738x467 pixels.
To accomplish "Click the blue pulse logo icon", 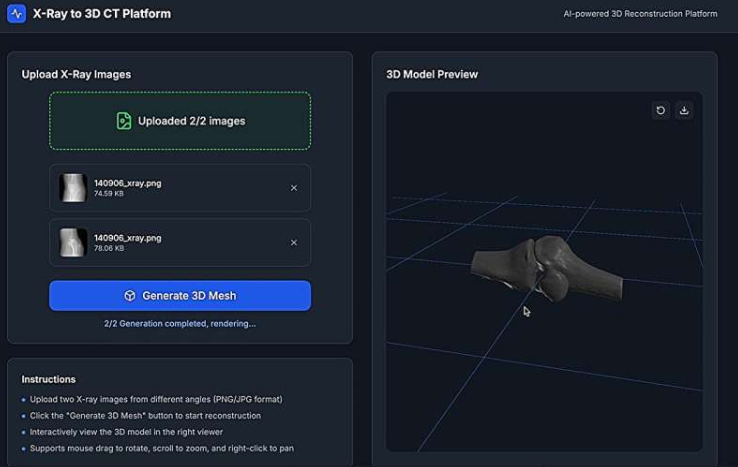I will [x=16, y=14].
